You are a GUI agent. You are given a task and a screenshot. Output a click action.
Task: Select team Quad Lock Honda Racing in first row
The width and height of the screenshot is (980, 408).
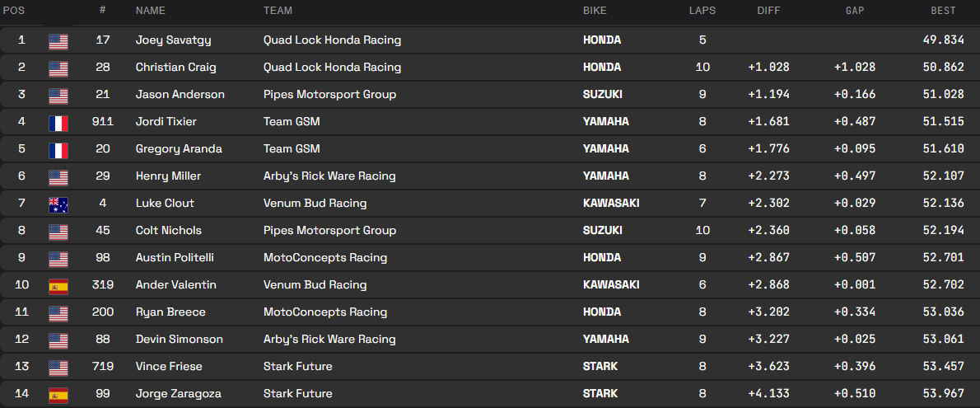332,40
